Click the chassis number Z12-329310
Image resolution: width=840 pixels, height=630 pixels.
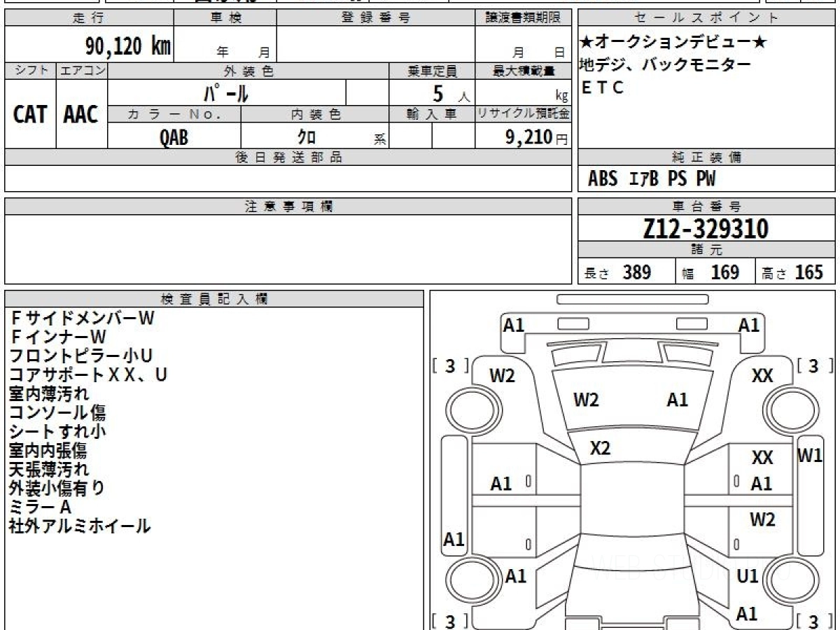point(706,229)
